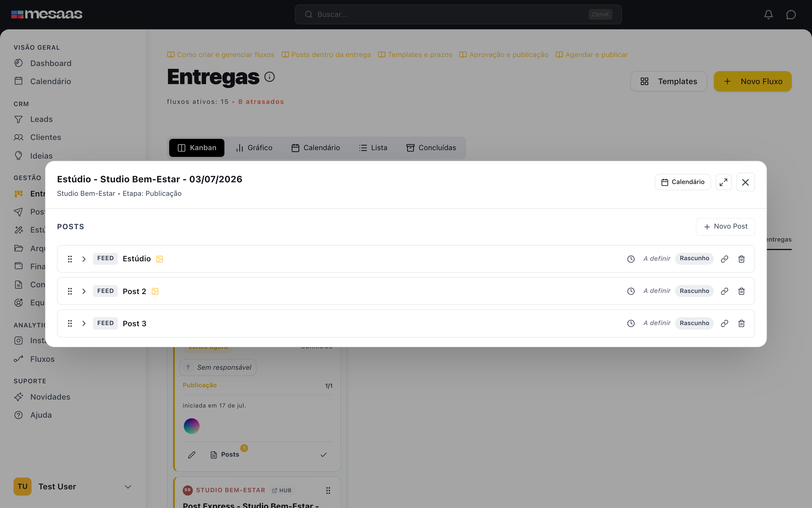
Task: Click the checkmark icon on kanban card
Action: [323, 455]
